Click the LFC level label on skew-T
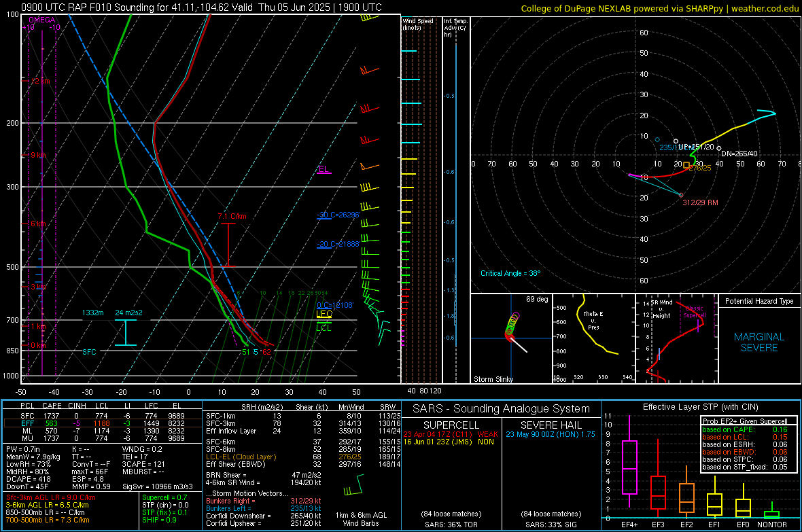Screen dimensions: 802x532 [x=324, y=314]
